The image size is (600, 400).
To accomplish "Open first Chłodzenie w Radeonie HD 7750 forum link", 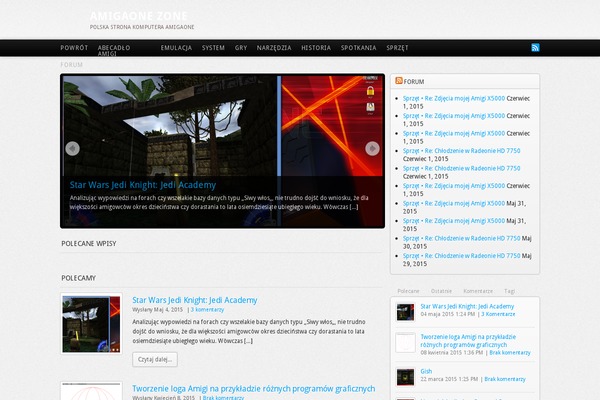I will click(x=461, y=151).
